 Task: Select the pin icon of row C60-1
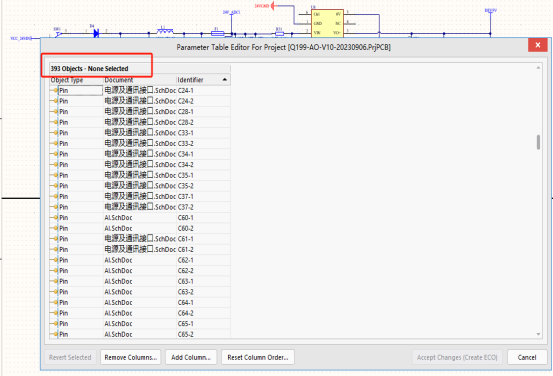[54, 218]
